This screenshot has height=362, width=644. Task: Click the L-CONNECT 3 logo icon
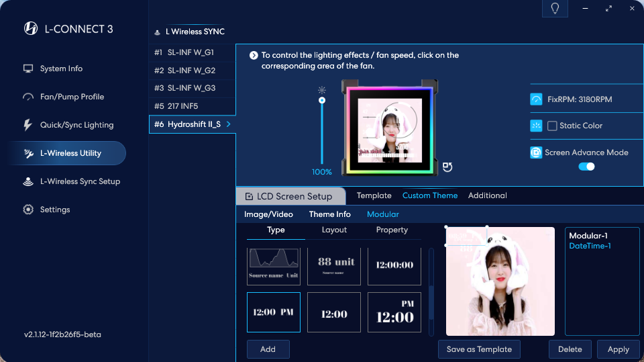[31, 29]
